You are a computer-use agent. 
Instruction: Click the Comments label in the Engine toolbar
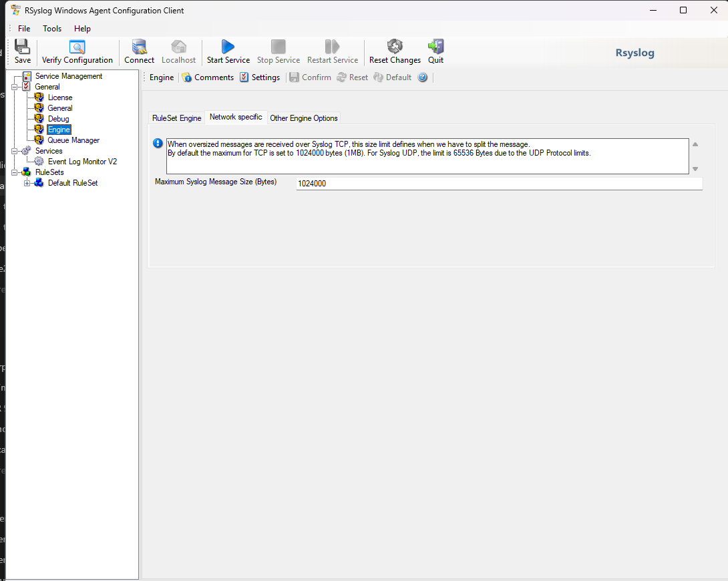point(214,77)
